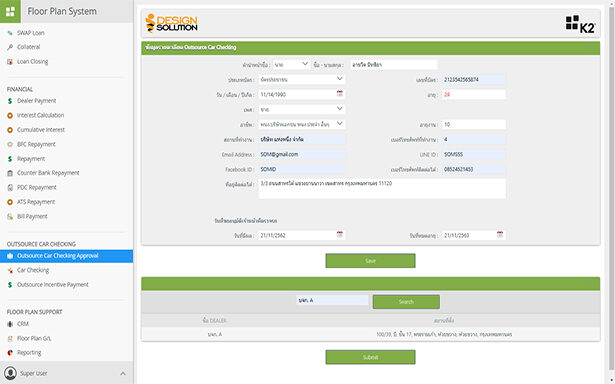Click the K2 logo in header

pyautogui.click(x=580, y=24)
